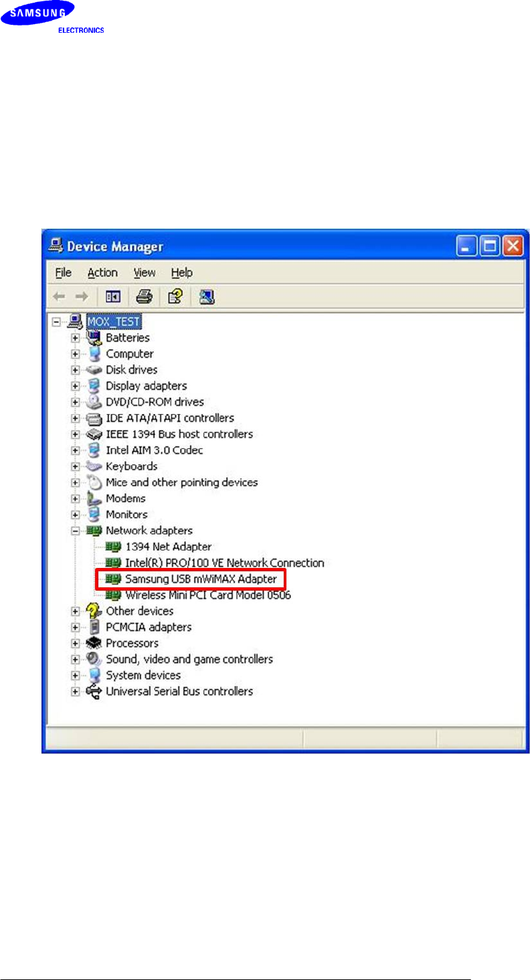Expand the Disk drives node

(x=76, y=370)
